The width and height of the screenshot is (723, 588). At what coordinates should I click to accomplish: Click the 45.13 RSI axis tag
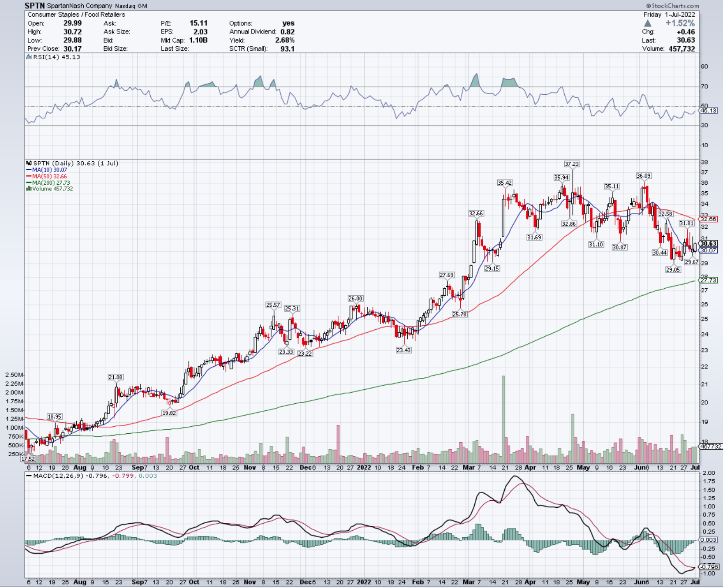tap(708, 111)
